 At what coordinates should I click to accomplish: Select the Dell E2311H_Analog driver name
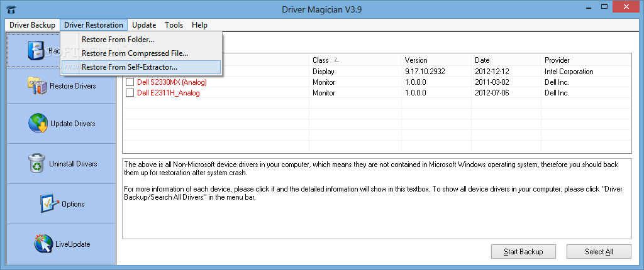click(x=169, y=93)
